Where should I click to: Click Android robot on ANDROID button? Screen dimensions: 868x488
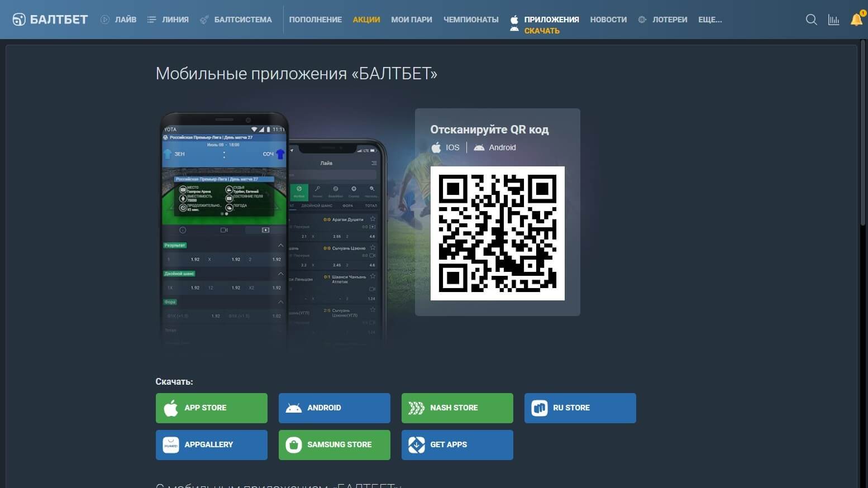coord(293,408)
